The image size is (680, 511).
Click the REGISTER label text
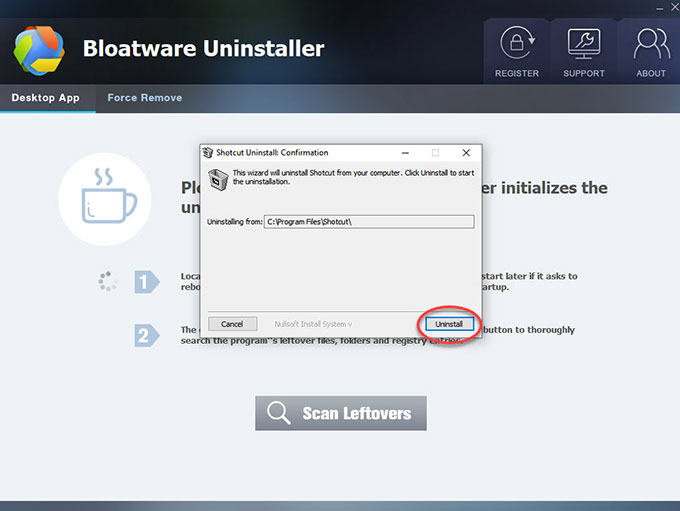517,73
